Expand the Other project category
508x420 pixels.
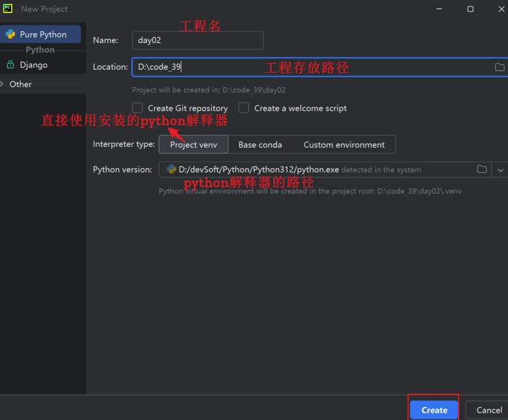(2, 84)
